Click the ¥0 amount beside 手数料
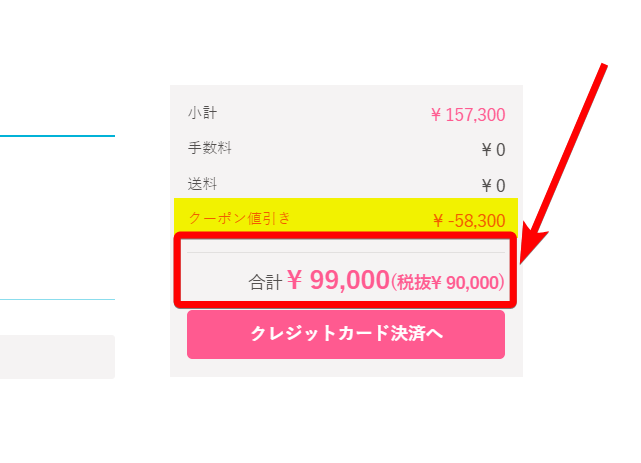 coord(493,151)
